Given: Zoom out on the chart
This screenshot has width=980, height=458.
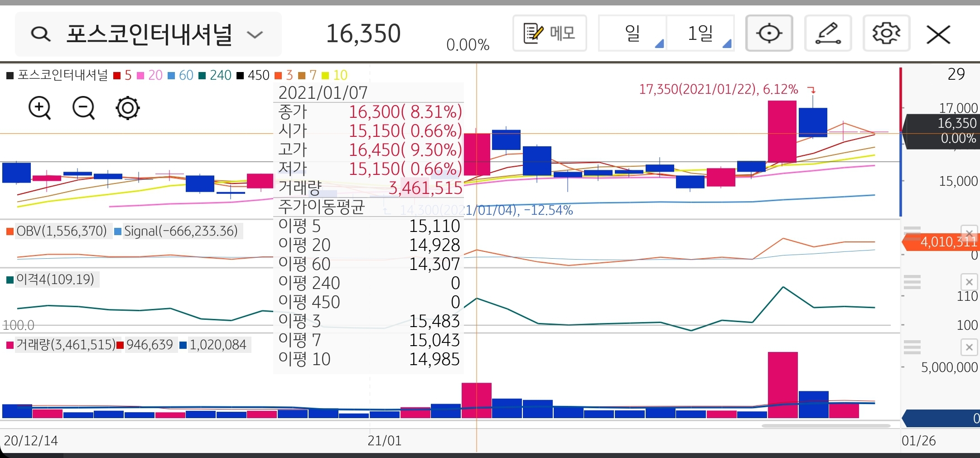Looking at the screenshot, I should [84, 108].
